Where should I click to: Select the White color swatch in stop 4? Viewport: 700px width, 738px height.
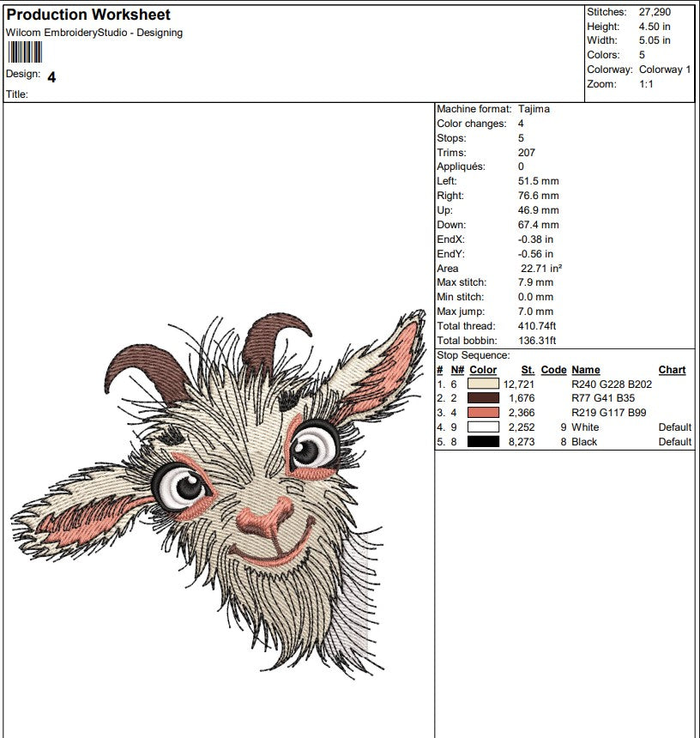click(x=483, y=427)
